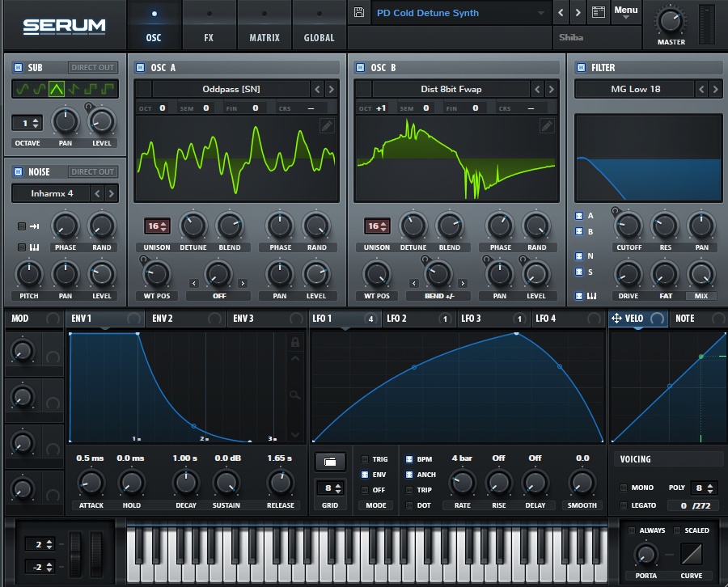This screenshot has width=728, height=587.
Task: Open the LFO shape folder icon
Action: pos(330,462)
